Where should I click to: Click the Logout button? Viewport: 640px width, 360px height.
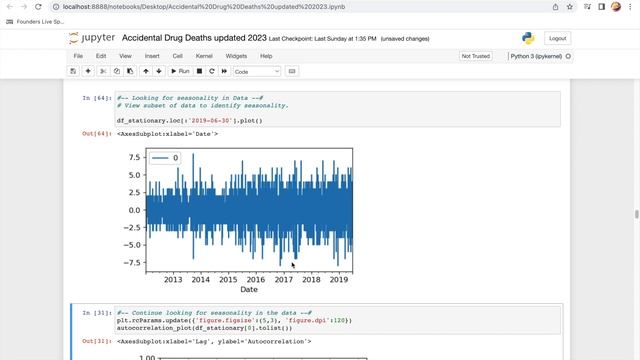pos(557,38)
